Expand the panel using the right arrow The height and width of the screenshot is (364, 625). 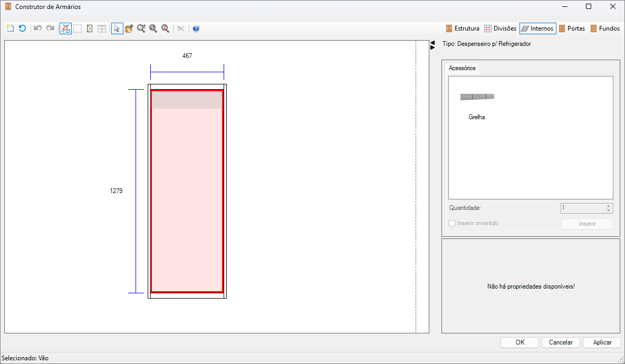(x=432, y=47)
